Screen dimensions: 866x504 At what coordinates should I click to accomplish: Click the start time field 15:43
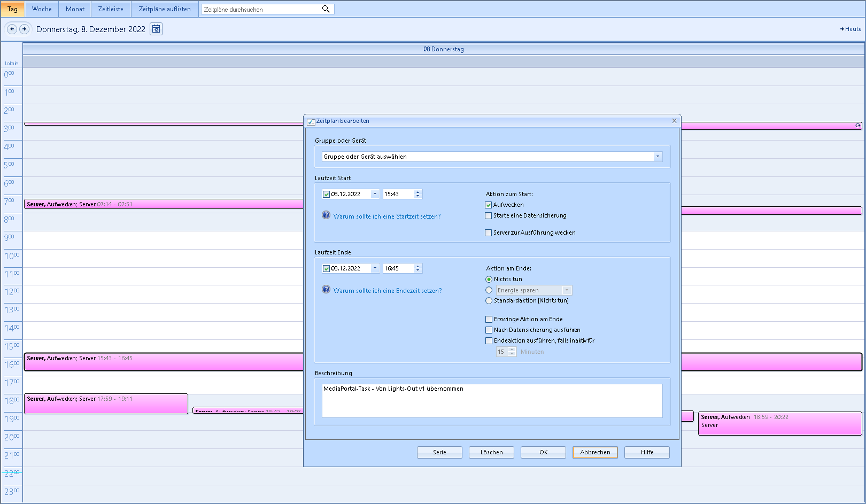click(398, 194)
